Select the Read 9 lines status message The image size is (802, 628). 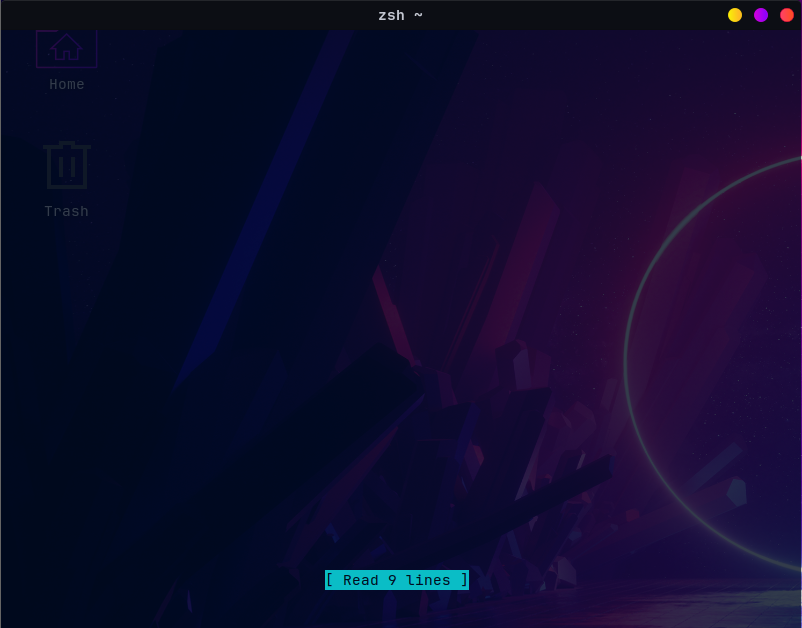pos(396,580)
